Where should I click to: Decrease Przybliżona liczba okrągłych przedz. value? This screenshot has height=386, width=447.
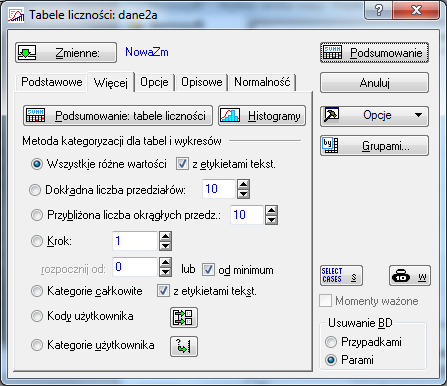tap(272, 220)
